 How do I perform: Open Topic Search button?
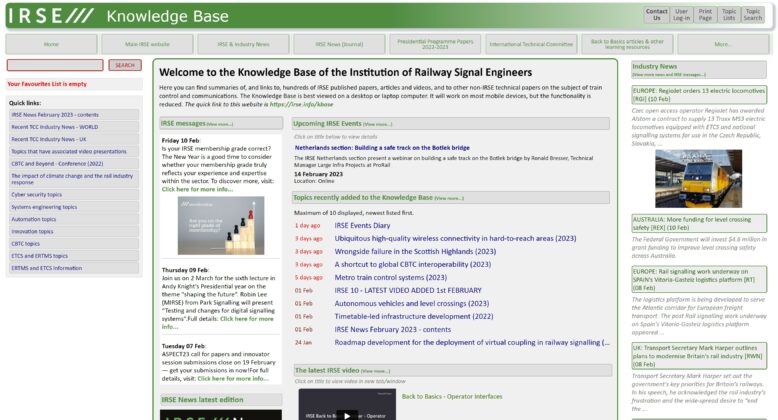click(753, 14)
